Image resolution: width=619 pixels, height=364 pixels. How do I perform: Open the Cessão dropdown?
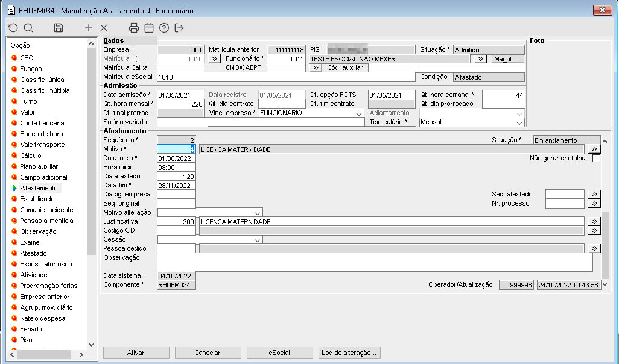pyautogui.click(x=258, y=240)
